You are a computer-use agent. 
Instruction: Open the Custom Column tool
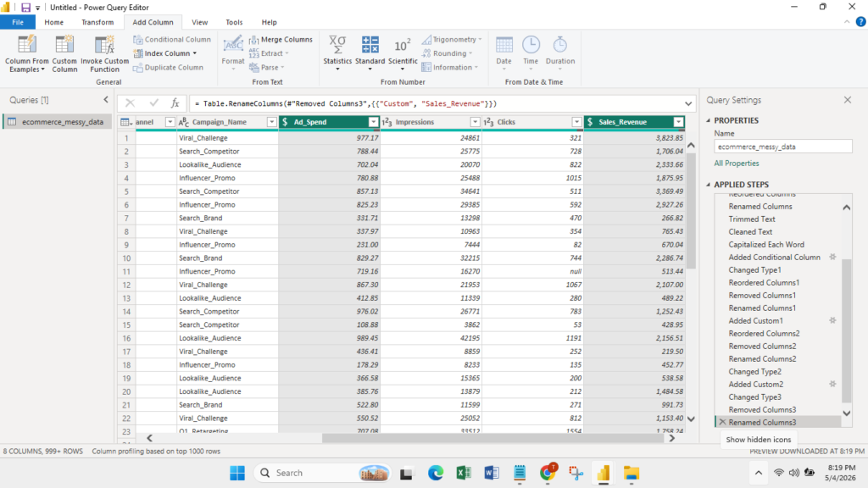tap(64, 54)
